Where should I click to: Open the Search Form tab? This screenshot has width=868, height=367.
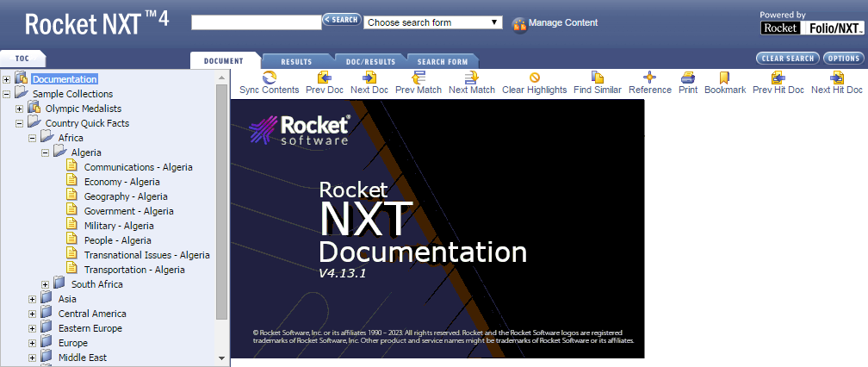[443, 62]
